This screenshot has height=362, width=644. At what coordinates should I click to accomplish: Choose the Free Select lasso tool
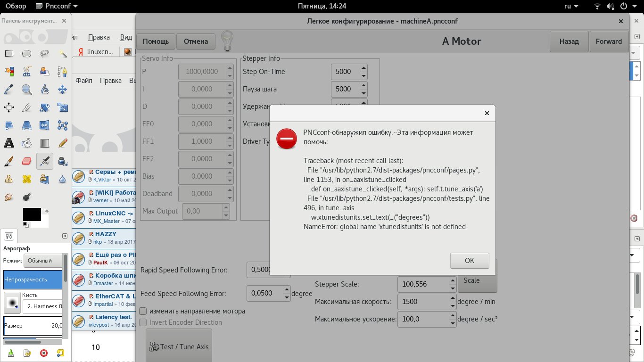(x=45, y=54)
